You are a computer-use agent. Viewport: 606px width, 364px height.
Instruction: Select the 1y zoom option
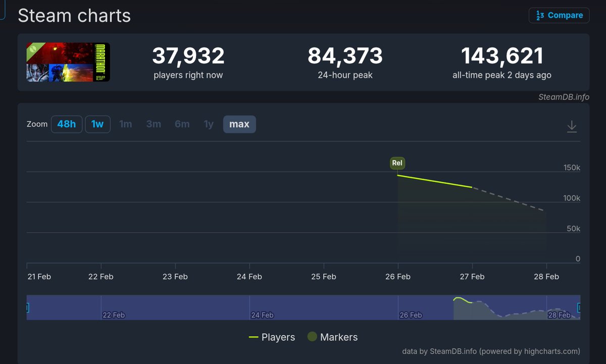tap(209, 124)
